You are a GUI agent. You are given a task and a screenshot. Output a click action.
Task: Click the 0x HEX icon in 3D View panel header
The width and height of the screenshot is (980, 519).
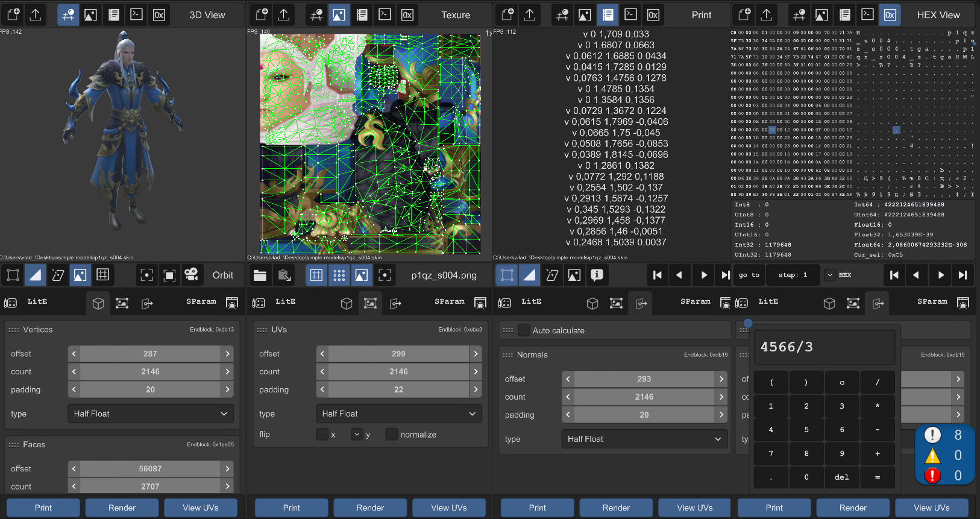pyautogui.click(x=159, y=15)
